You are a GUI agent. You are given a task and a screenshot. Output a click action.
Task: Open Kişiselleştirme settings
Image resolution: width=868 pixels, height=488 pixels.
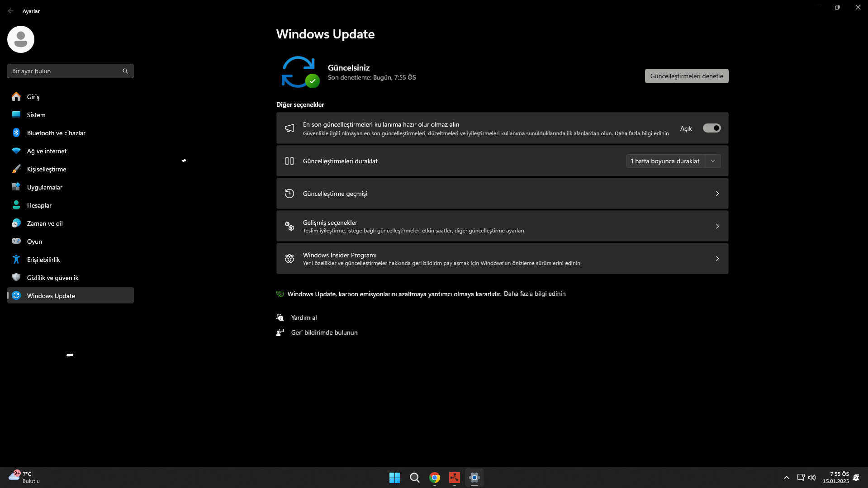(x=71, y=169)
